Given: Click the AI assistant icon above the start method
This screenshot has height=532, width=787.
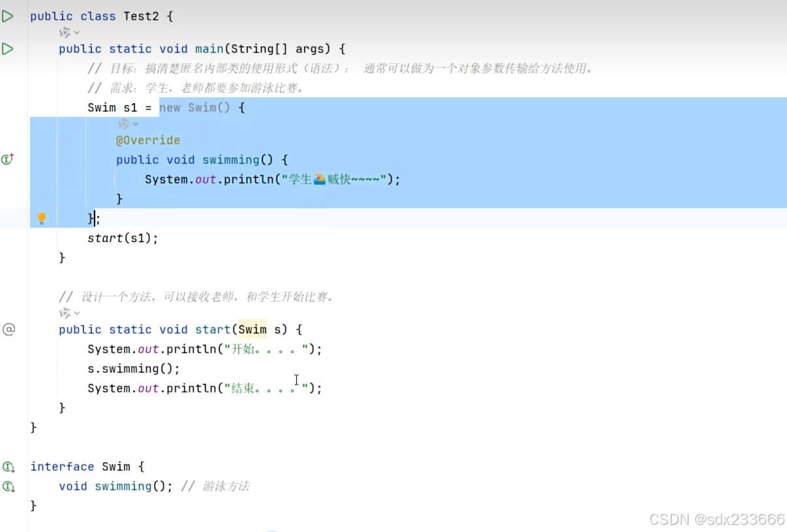Looking at the screenshot, I should point(63,313).
